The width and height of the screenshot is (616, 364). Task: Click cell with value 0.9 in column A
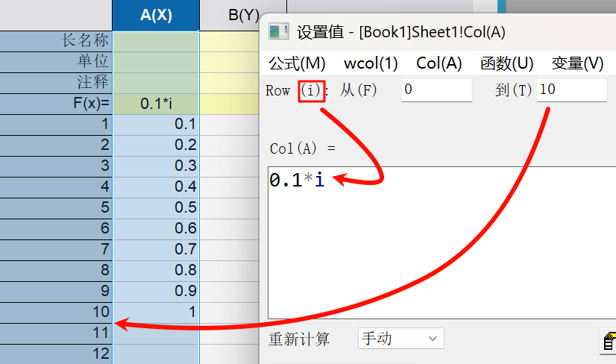156,292
